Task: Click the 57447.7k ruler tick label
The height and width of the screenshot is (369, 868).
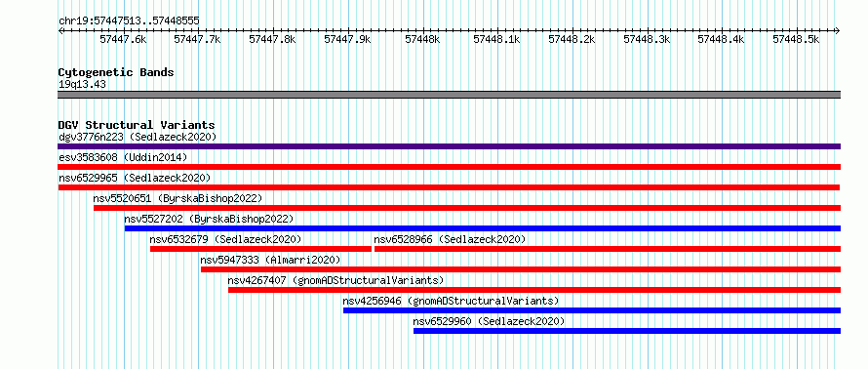Action: [x=197, y=39]
